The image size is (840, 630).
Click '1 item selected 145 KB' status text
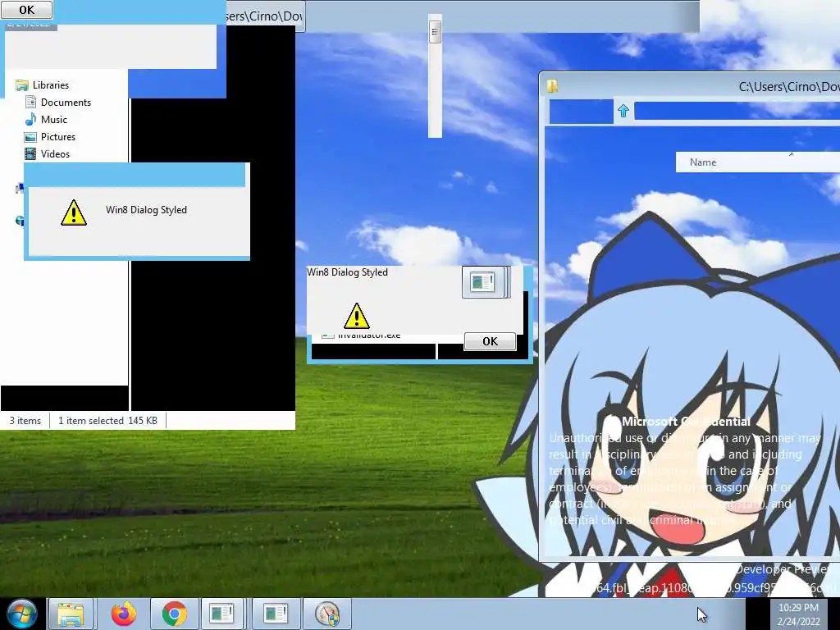coord(107,421)
